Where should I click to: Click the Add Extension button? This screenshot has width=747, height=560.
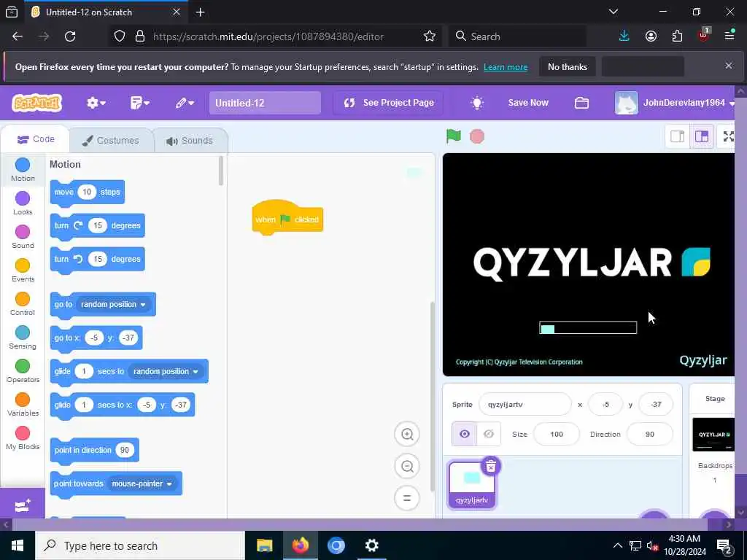(23, 505)
